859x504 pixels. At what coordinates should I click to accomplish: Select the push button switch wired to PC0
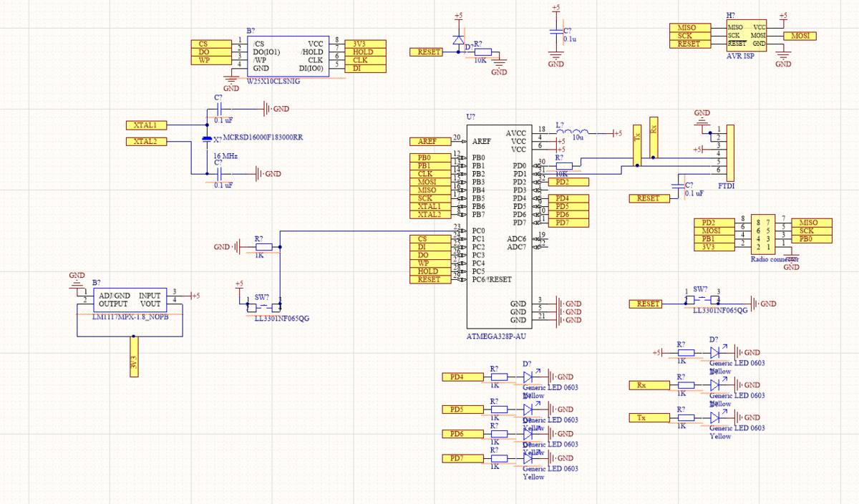coord(262,303)
